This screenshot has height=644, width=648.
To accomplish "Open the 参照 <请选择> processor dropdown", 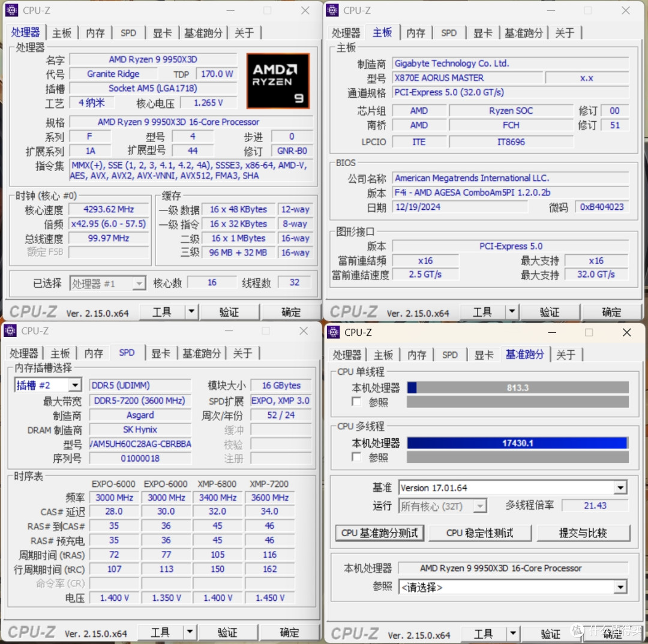I will tap(622, 587).
